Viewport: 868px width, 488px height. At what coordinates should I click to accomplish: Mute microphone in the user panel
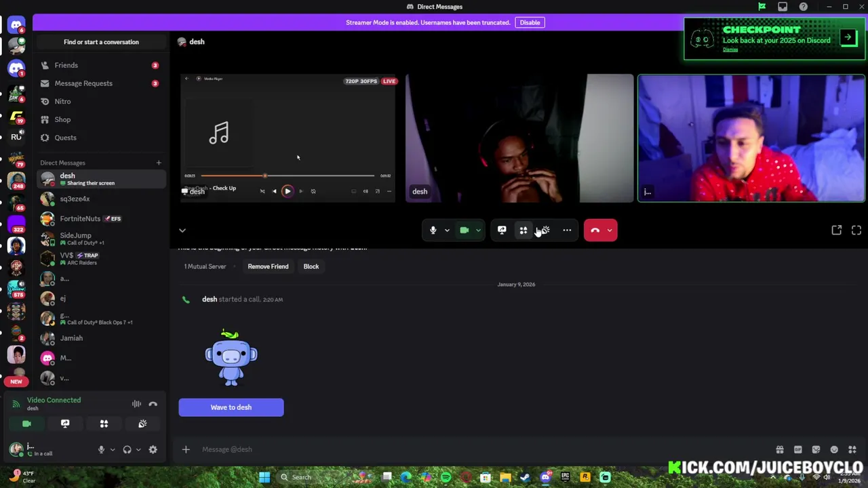point(101,449)
